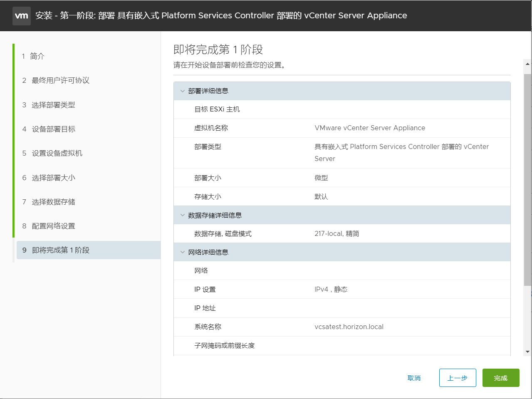The image size is (532, 399).
Task: Click the green 完成 finish button
Action: [501, 378]
